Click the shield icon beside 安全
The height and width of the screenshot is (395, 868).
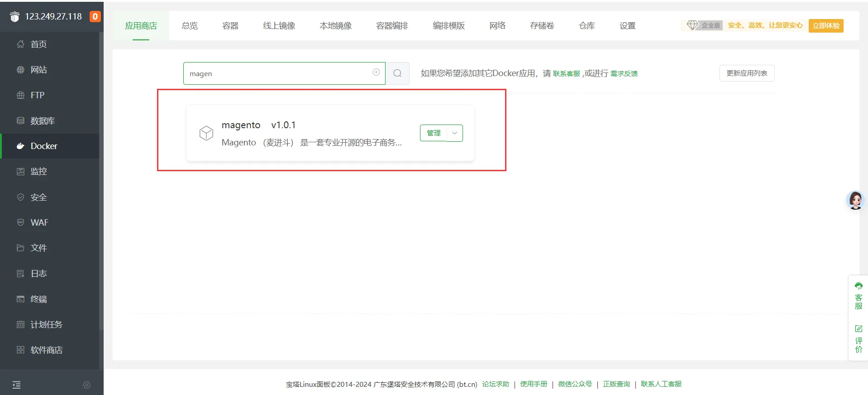point(20,197)
